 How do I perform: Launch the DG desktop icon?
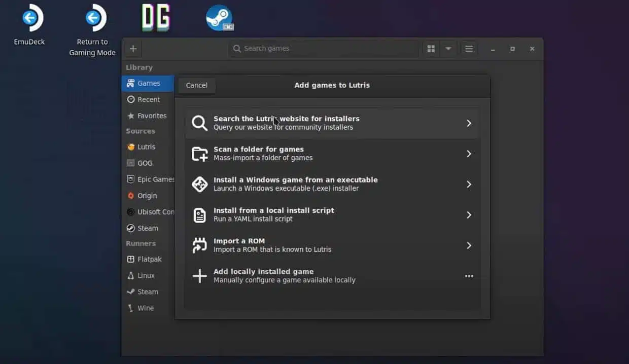(x=155, y=17)
